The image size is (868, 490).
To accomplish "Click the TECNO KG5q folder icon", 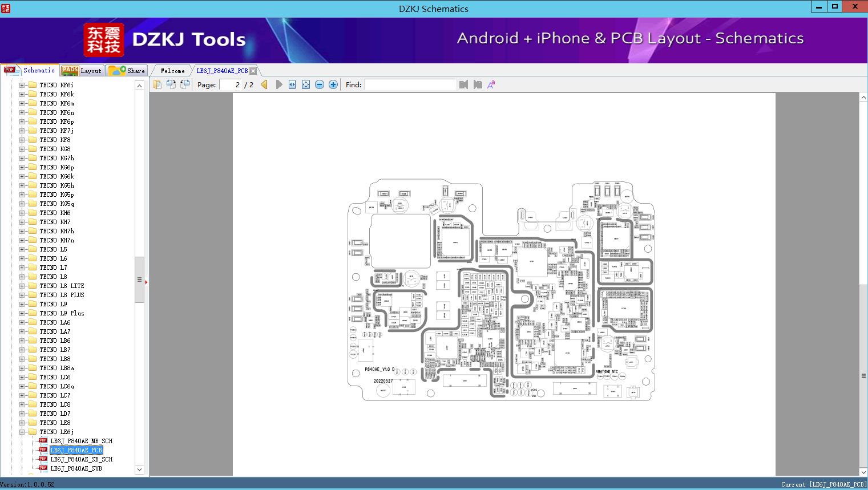I will pyautogui.click(x=33, y=204).
